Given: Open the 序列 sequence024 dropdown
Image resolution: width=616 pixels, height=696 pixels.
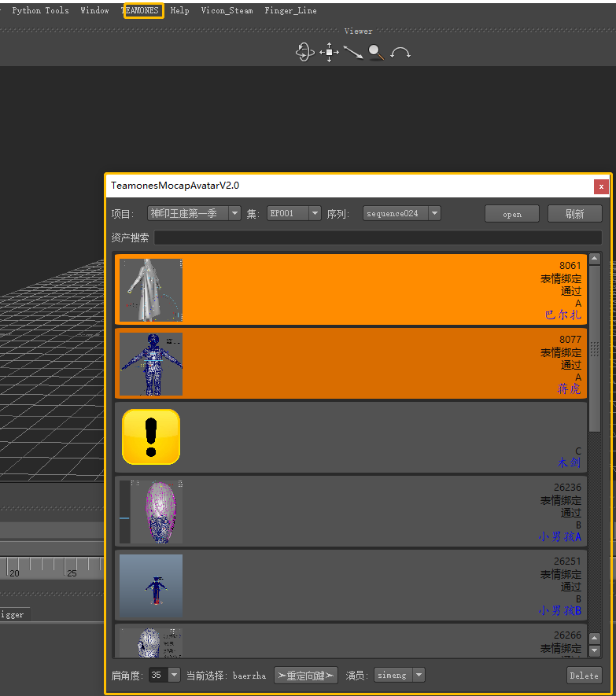Looking at the screenshot, I should pyautogui.click(x=401, y=213).
